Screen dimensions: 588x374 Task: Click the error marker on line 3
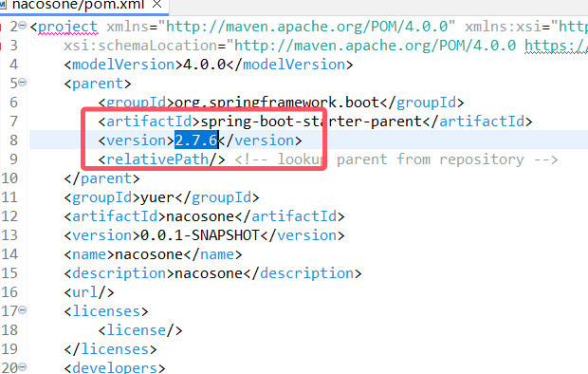(x=1, y=46)
